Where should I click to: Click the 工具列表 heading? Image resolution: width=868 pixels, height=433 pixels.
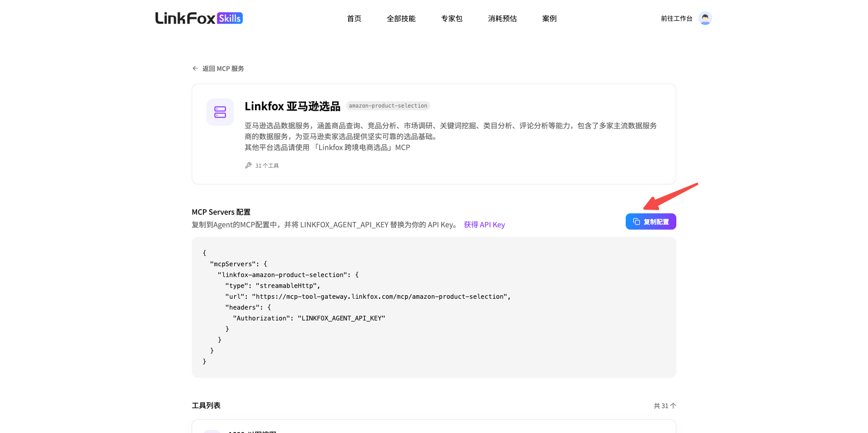pyautogui.click(x=206, y=405)
